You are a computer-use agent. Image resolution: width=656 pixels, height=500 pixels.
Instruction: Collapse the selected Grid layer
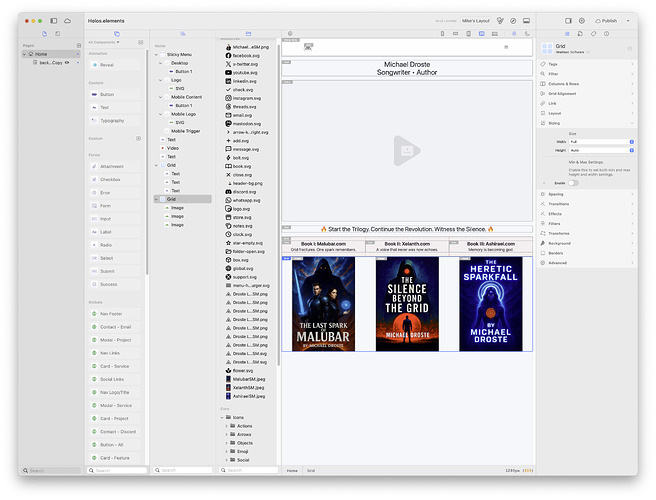156,199
